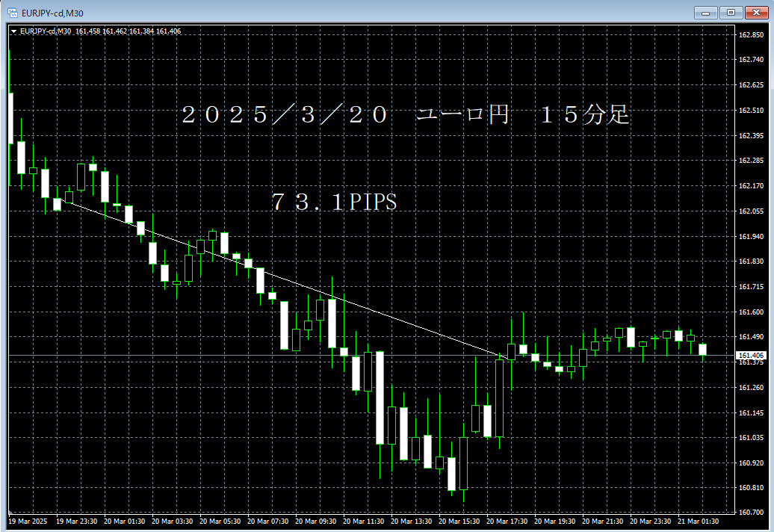Expand the EURJPY-cd,M30 data dropdown arrow
The width and height of the screenshot is (774, 532).
pos(14,31)
